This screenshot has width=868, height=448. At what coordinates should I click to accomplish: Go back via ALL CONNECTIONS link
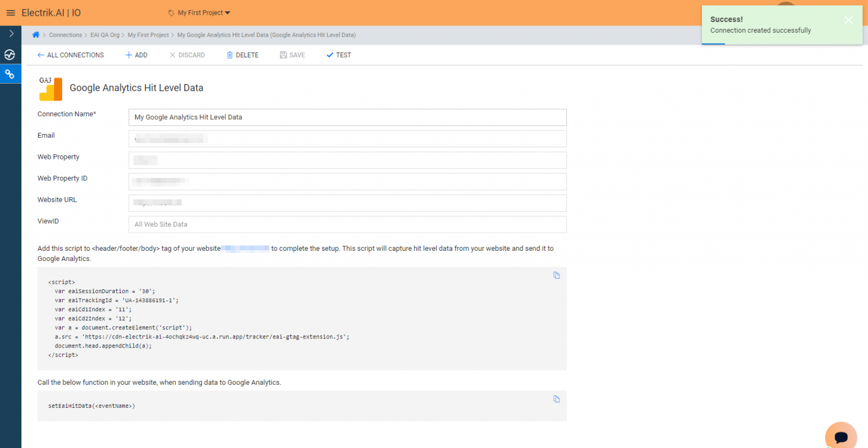coord(71,55)
